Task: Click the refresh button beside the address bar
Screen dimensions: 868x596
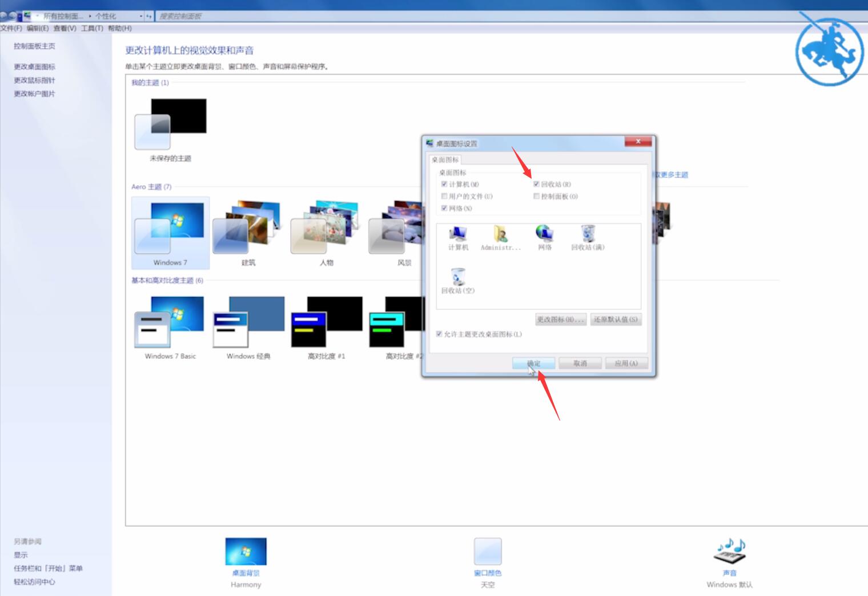Action: click(149, 16)
